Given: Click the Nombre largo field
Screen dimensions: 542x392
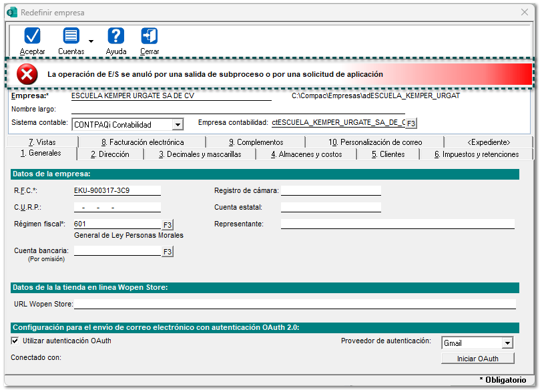Looking at the screenshot, I should [x=238, y=110].
